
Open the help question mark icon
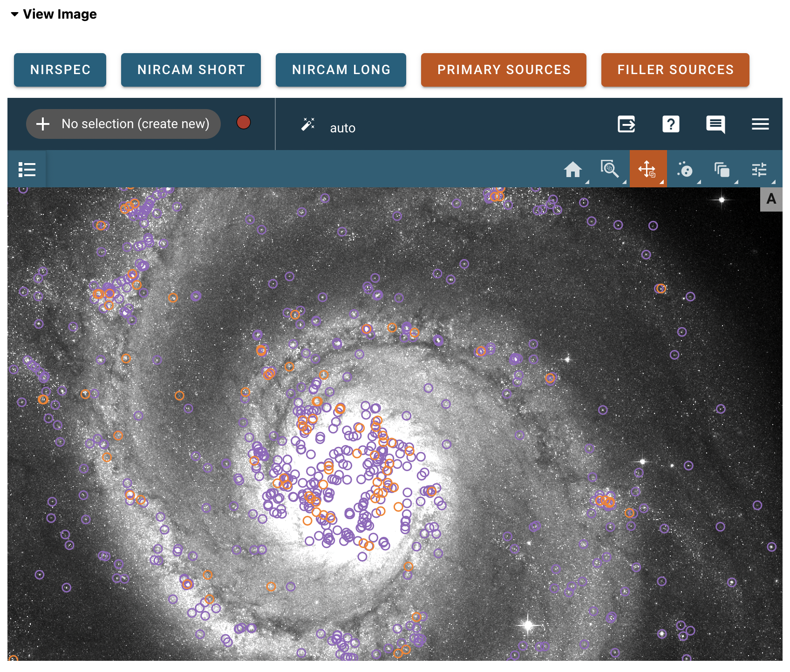(671, 124)
